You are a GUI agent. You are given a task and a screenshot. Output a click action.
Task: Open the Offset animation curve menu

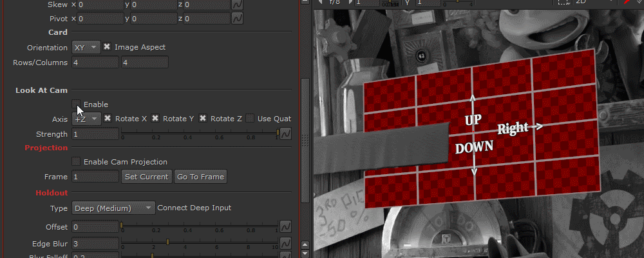coord(285,226)
